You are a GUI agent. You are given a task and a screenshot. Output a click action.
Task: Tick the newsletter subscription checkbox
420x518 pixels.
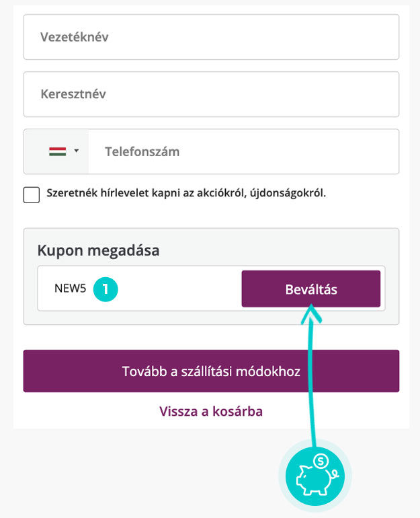(32, 195)
